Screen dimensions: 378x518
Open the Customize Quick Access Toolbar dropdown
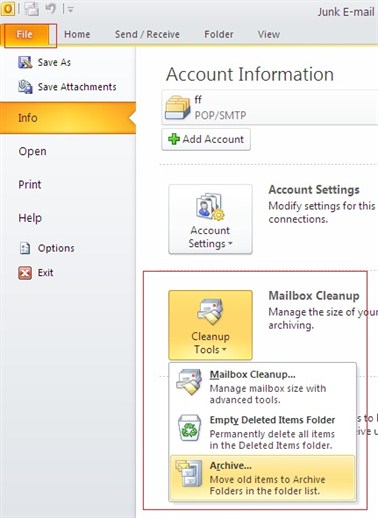[70, 10]
